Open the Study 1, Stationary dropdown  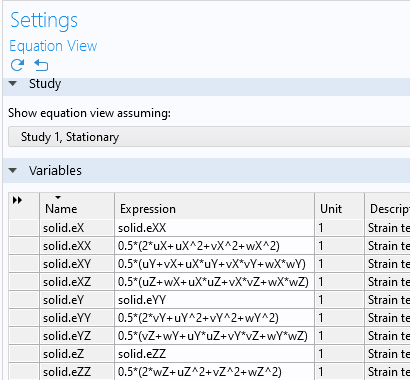pos(209,137)
